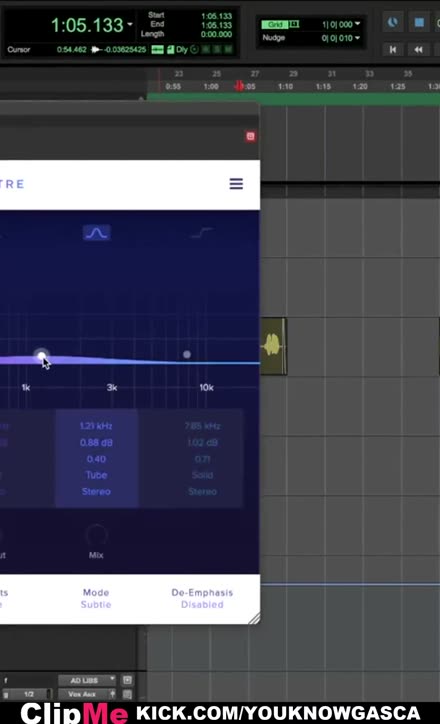
Task: Toggle the Grid mode indicator
Action: [x=275, y=24]
